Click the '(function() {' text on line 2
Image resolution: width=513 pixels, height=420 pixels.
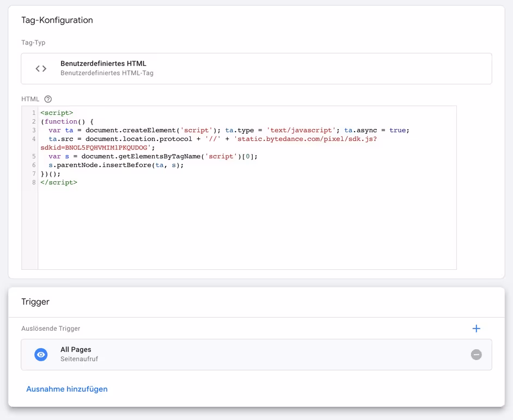point(67,121)
